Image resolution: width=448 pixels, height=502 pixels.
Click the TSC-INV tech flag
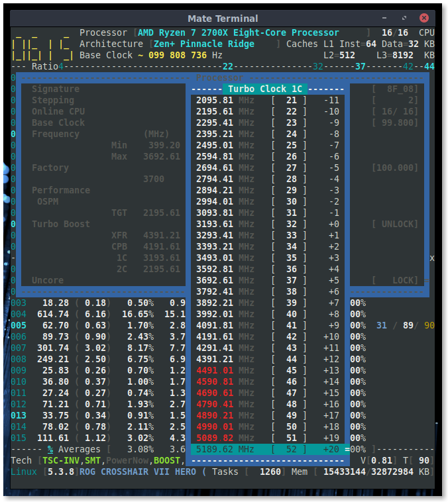tap(61, 460)
